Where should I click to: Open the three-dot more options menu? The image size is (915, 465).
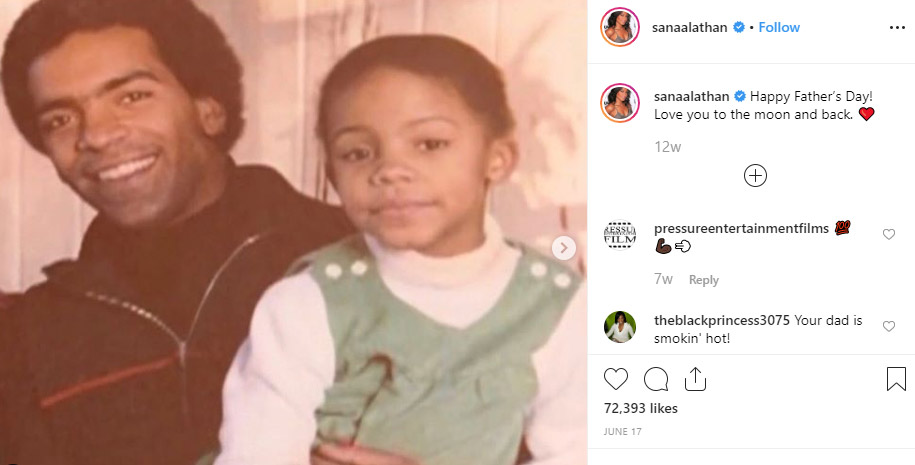pyautogui.click(x=897, y=28)
